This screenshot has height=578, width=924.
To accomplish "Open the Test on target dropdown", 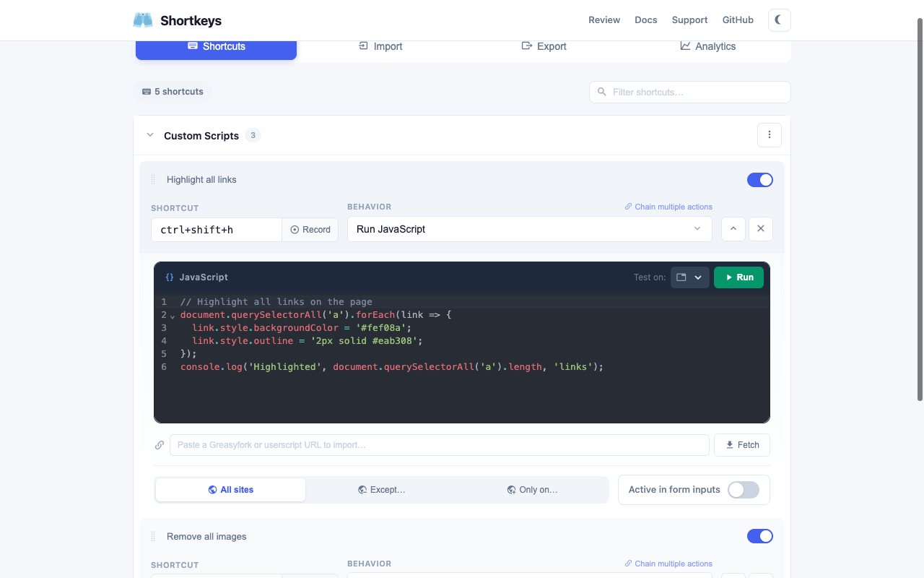I will point(690,277).
